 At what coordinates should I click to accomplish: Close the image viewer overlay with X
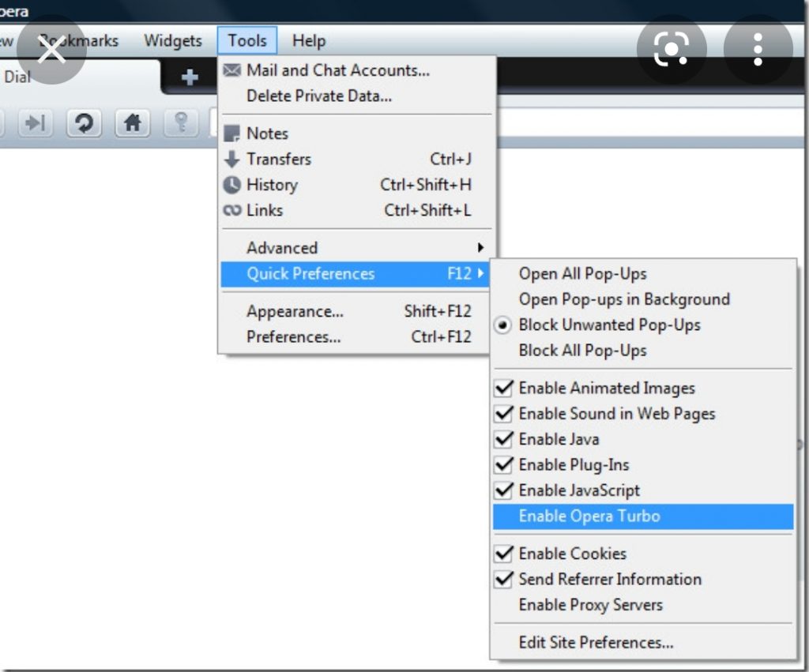click(x=51, y=50)
